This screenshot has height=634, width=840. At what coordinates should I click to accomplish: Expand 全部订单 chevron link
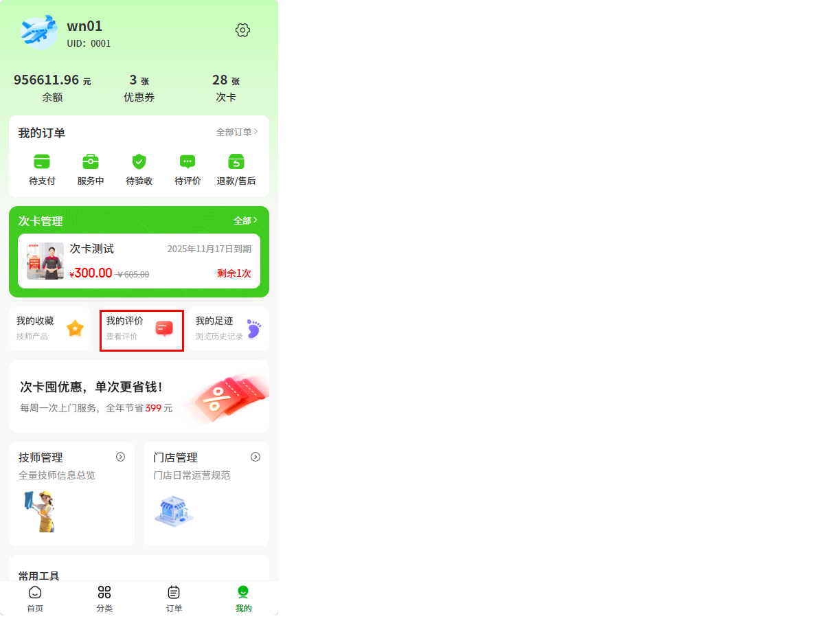(x=237, y=132)
